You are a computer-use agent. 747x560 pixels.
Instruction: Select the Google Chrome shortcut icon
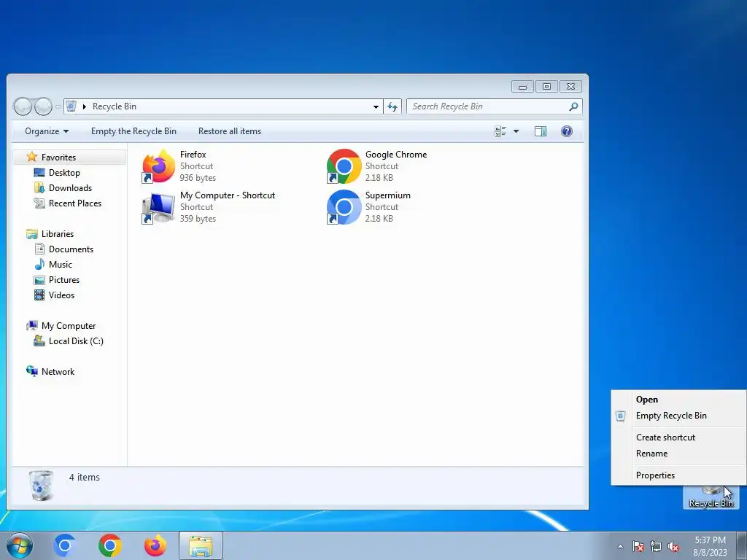pos(344,166)
